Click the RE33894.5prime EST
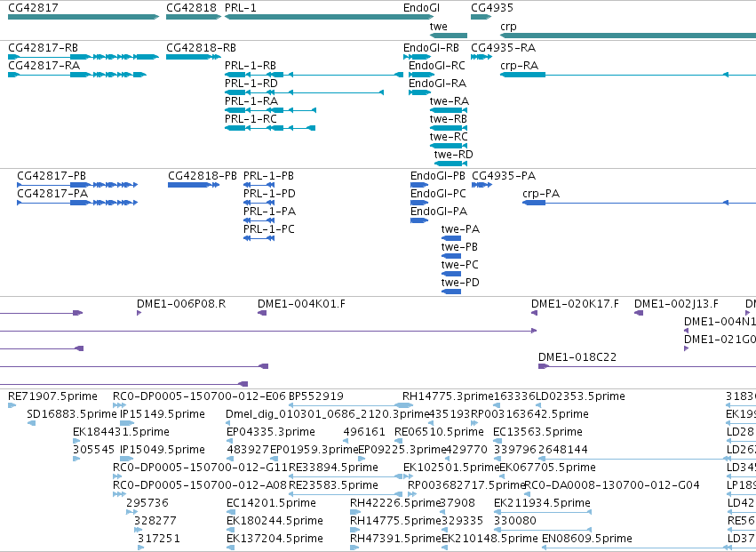Viewport: 756px width, 552px height. [x=346, y=476]
